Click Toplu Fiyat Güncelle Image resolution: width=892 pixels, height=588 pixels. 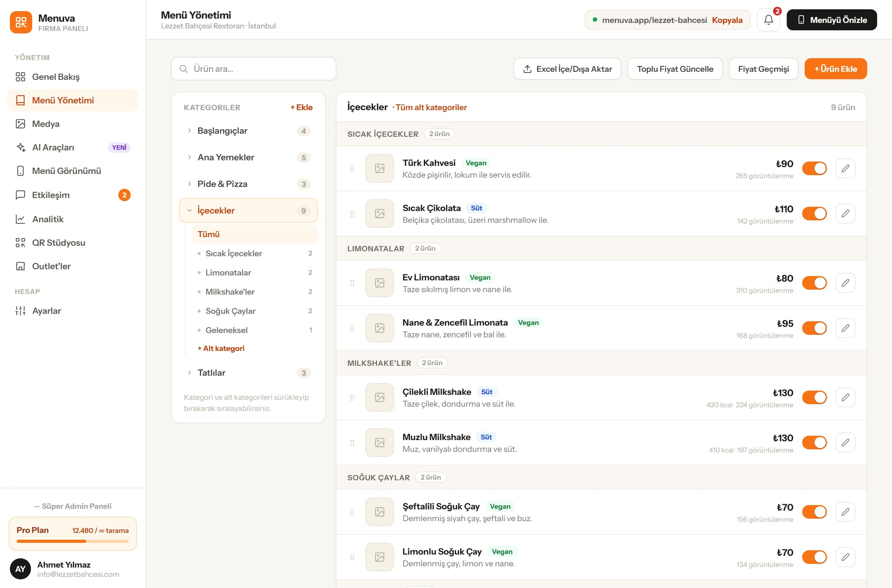675,69
